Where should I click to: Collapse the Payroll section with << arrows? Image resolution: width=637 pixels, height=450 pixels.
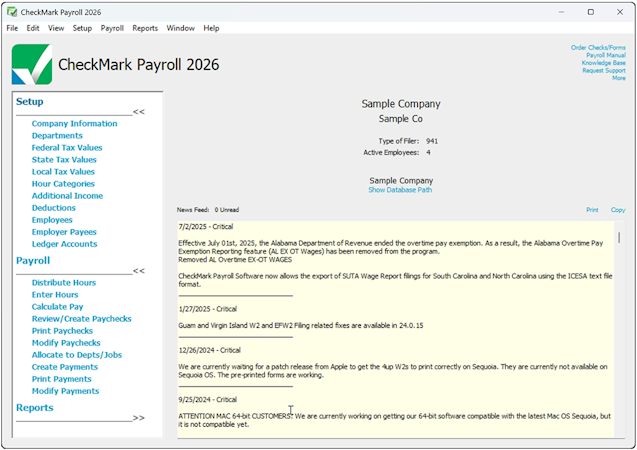click(x=139, y=271)
